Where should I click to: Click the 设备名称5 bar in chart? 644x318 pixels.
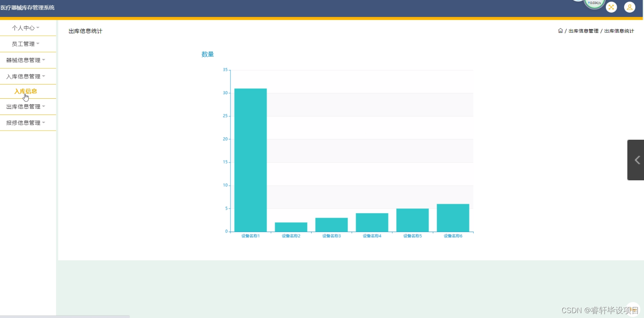pos(412,220)
